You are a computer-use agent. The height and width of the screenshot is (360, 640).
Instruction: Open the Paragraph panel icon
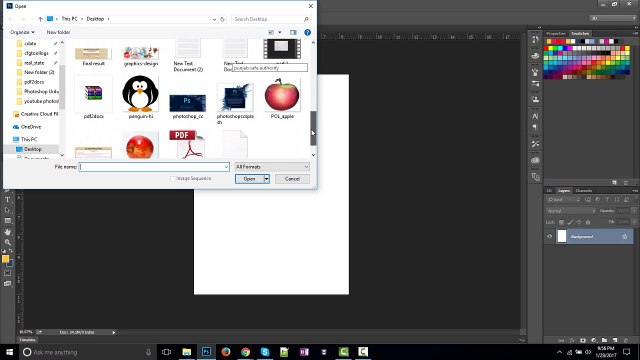[535, 127]
